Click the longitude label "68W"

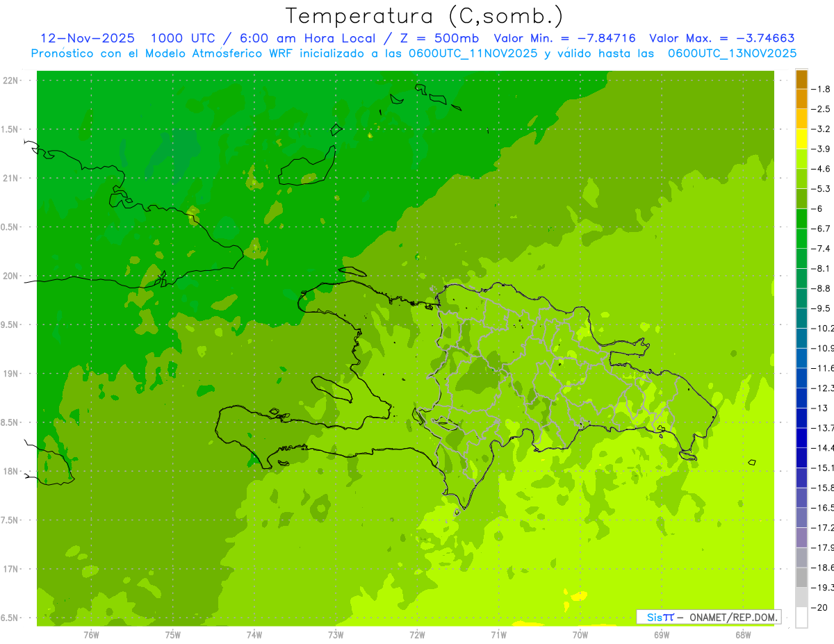742,635
